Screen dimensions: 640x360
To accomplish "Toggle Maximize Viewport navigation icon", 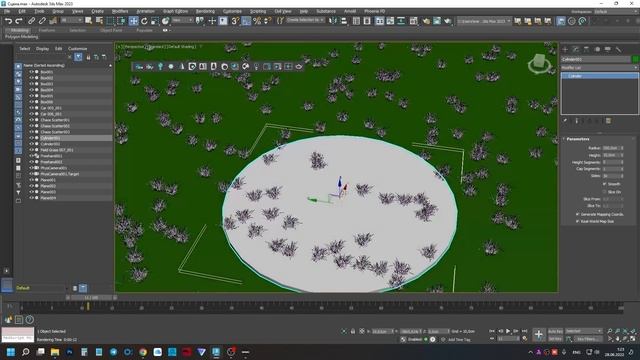I will point(633,339).
